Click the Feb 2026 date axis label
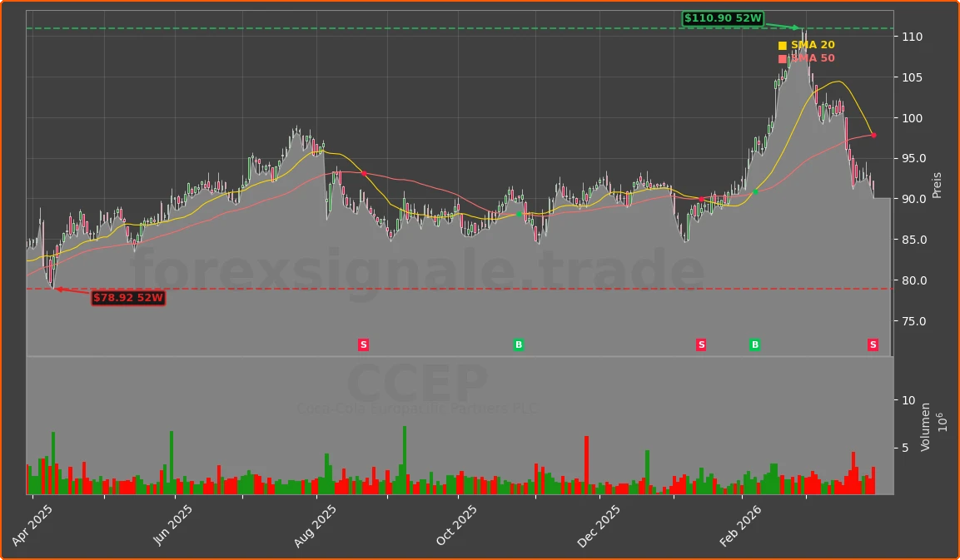The height and width of the screenshot is (560, 960). [x=740, y=526]
